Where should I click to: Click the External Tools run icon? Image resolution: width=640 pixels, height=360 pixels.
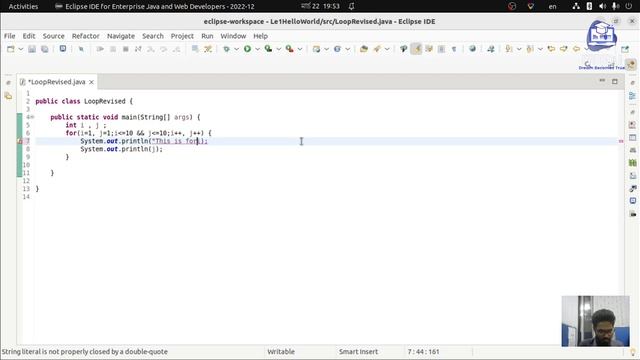(289, 49)
